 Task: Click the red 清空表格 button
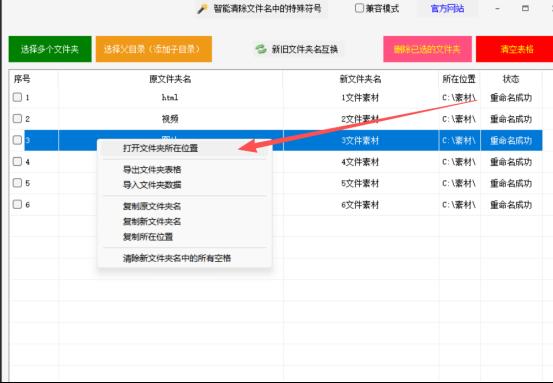tap(515, 49)
